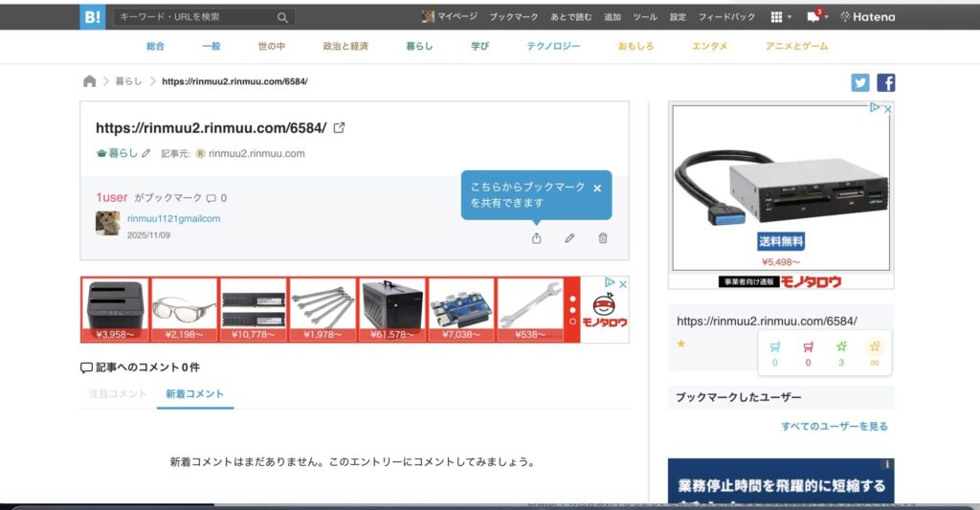This screenshot has width=980, height=510.
Task: Delete the bookmark with trash icon
Action: tap(603, 238)
